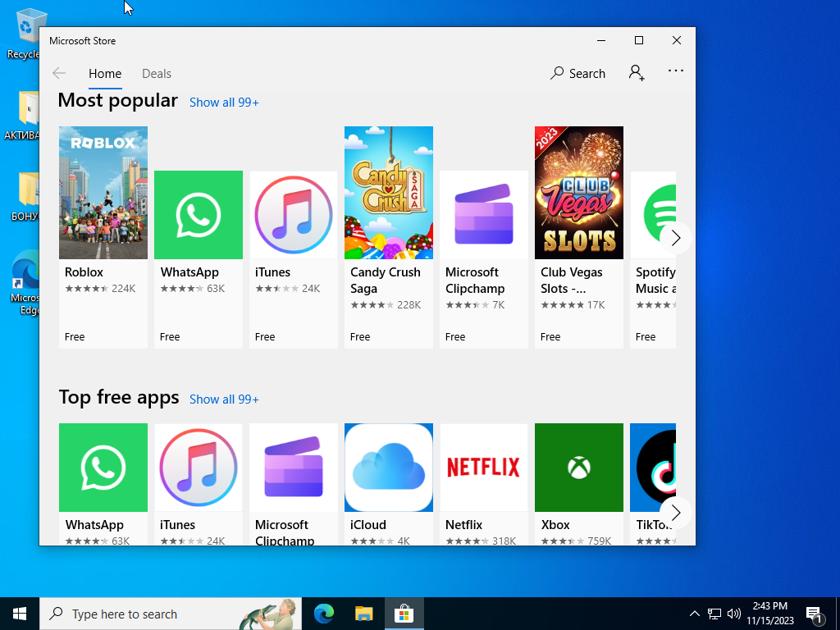
Task: Open the TikTok app icon
Action: coord(653,468)
